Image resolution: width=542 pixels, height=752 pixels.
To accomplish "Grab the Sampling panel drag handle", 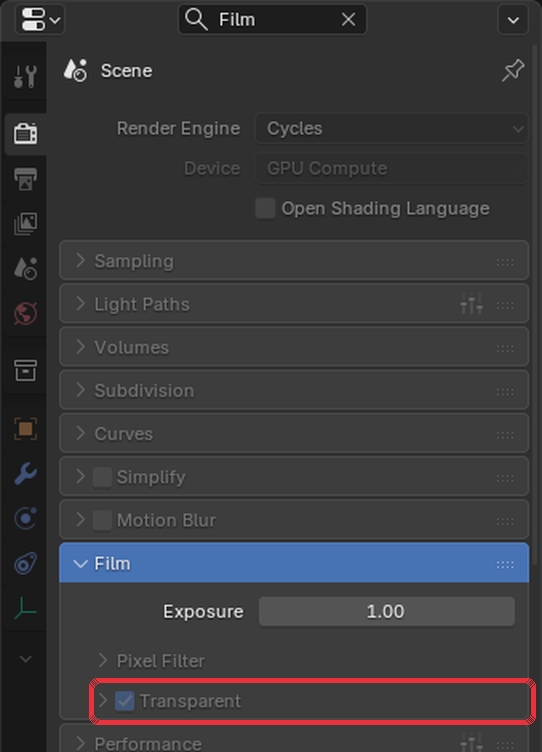I will click(505, 262).
